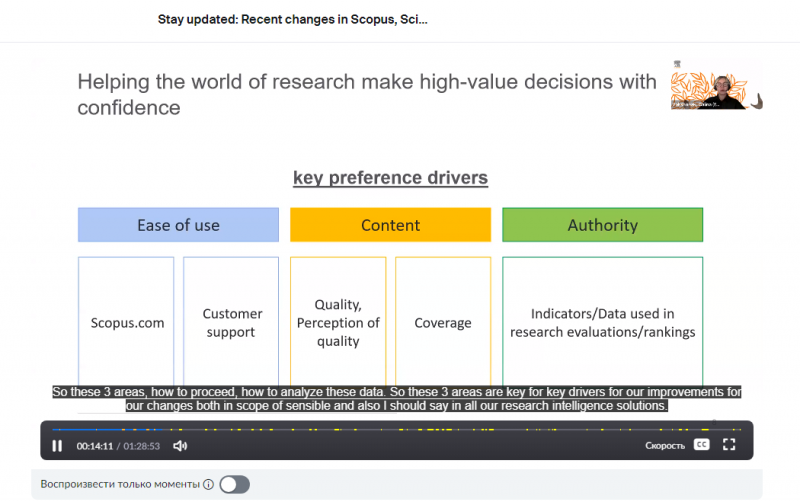Click the 'Customer support' box

pos(231,323)
